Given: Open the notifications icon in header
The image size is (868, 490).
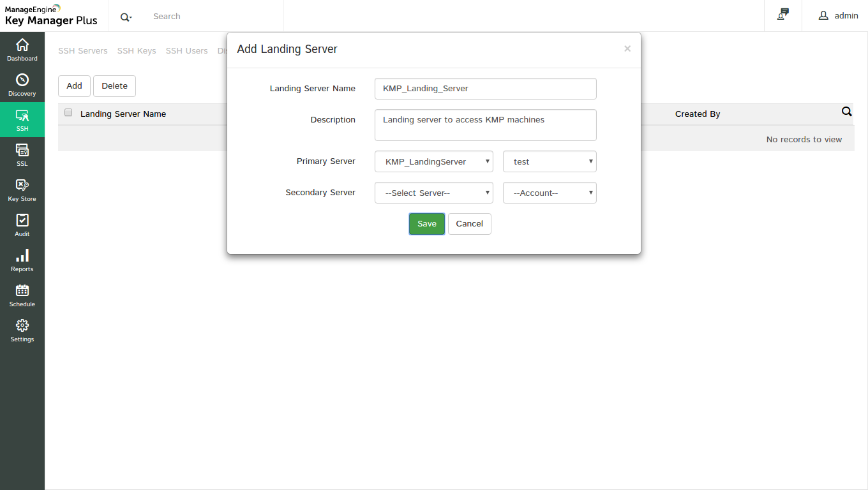Looking at the screenshot, I should 782,15.
